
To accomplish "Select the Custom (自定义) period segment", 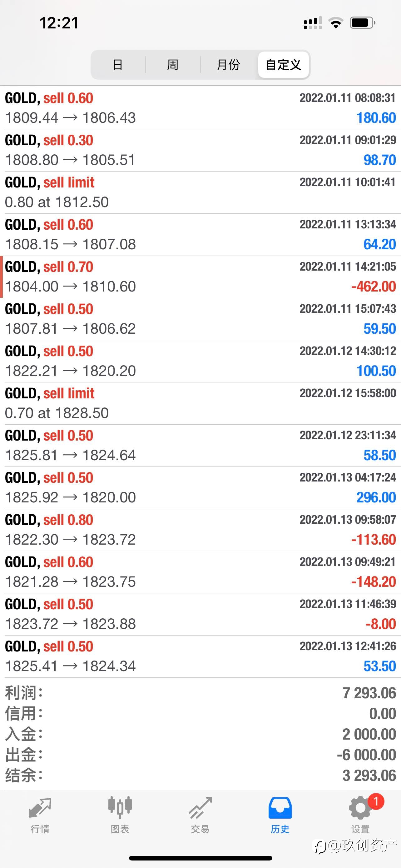I will 283,65.
